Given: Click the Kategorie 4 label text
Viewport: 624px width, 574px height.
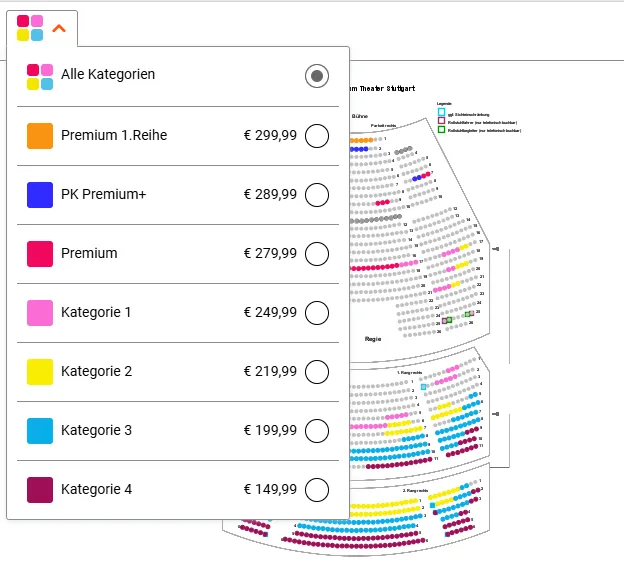Looking at the screenshot, I should click(x=96, y=489).
